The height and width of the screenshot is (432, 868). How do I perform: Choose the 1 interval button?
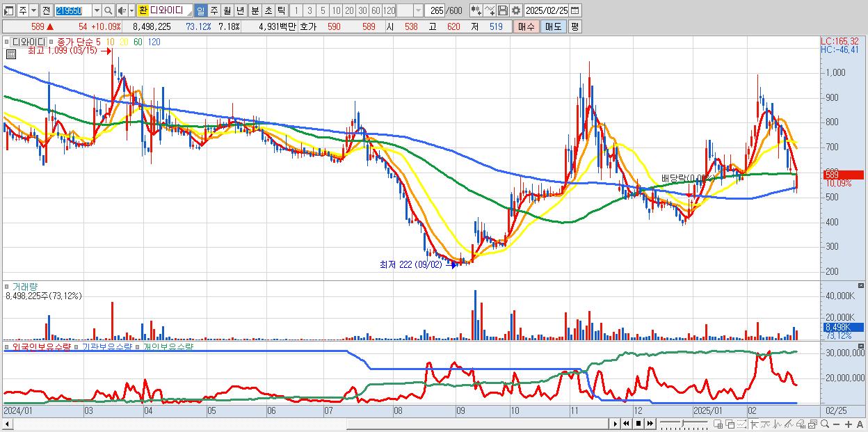point(296,10)
